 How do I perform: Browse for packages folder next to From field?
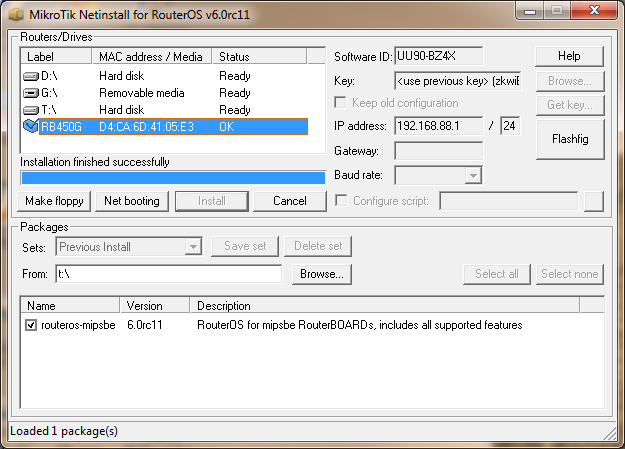[x=322, y=274]
